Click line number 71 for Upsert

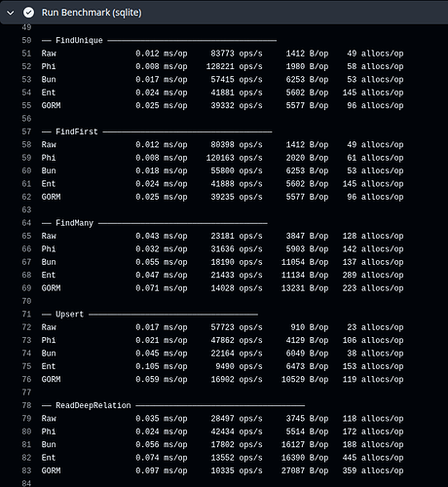(26, 314)
